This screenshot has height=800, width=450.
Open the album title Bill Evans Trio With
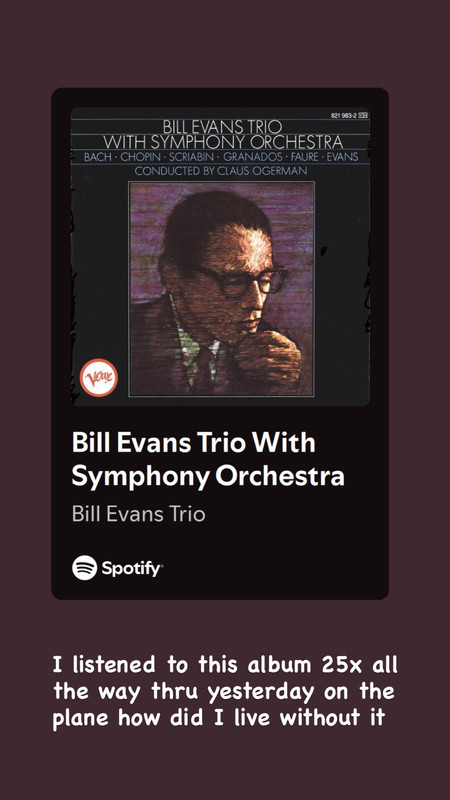pos(193,442)
